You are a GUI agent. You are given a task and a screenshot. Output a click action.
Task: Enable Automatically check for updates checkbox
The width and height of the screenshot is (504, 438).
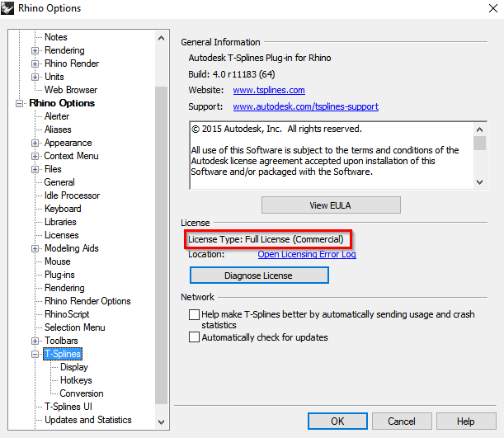[194, 337]
